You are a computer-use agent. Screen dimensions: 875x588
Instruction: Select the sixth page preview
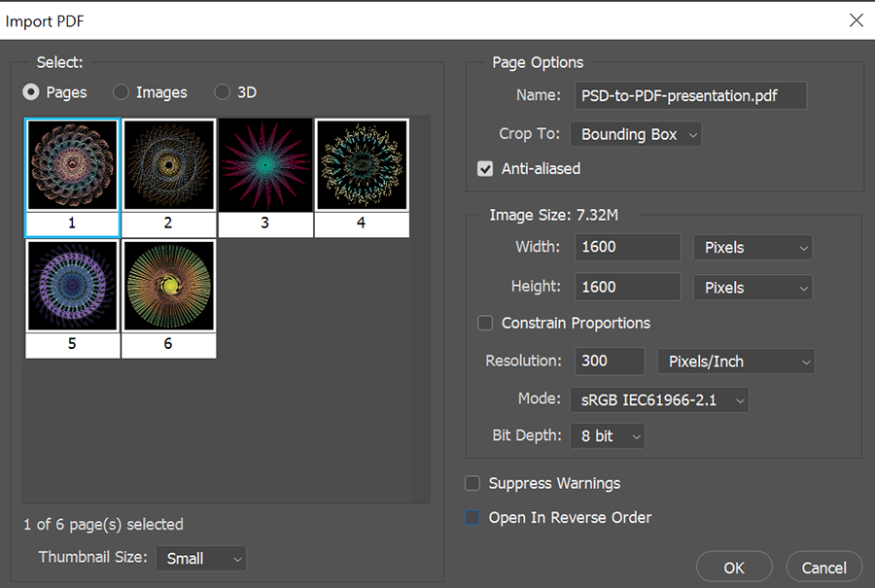coord(168,285)
